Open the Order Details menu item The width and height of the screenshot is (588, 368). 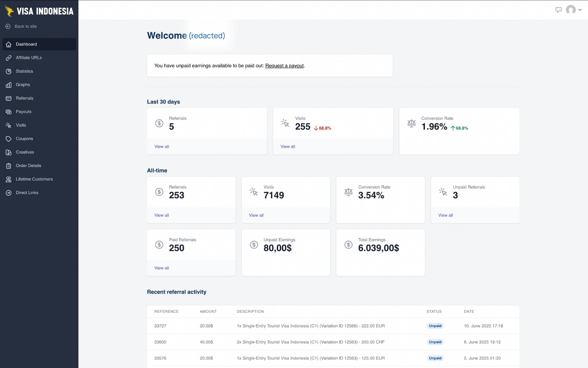click(x=28, y=166)
